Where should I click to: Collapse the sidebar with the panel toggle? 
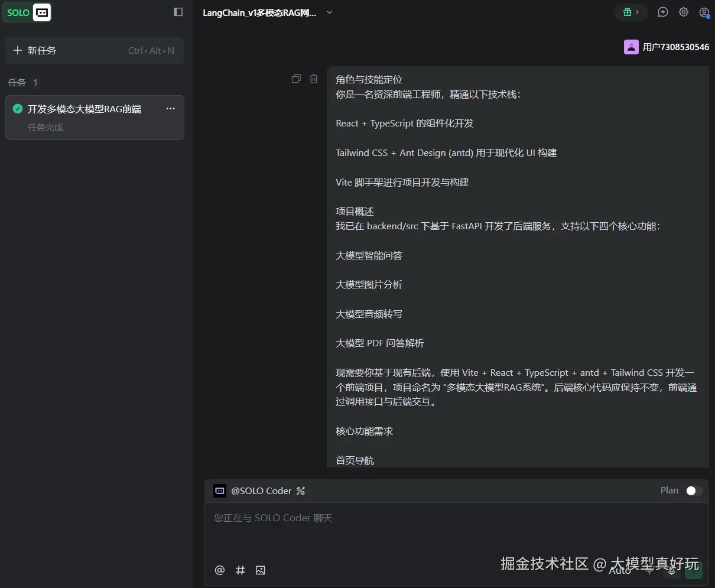[x=178, y=12]
